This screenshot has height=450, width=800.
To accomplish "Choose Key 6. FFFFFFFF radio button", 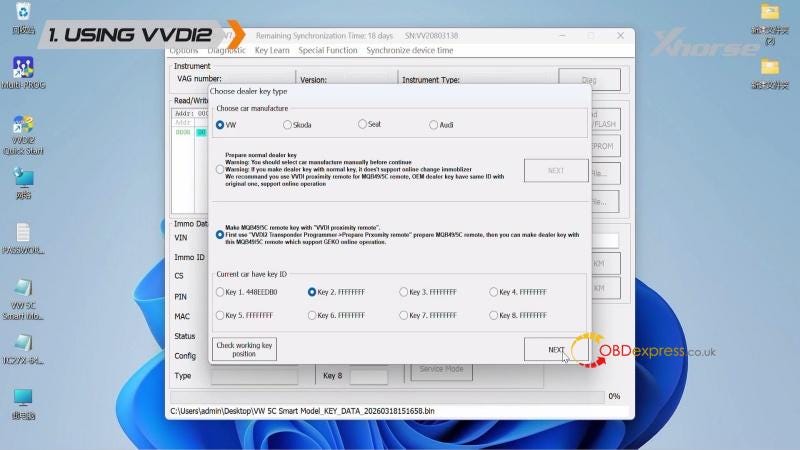I will 312,315.
